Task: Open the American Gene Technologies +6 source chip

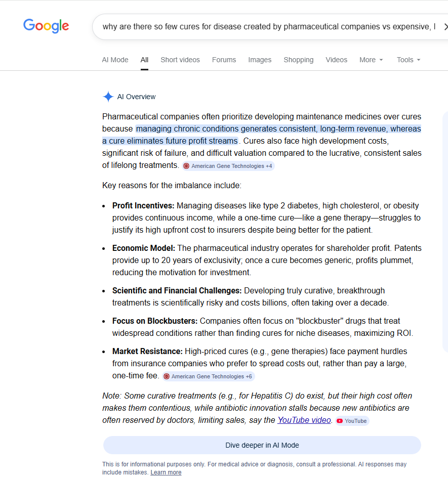Action: click(x=208, y=376)
